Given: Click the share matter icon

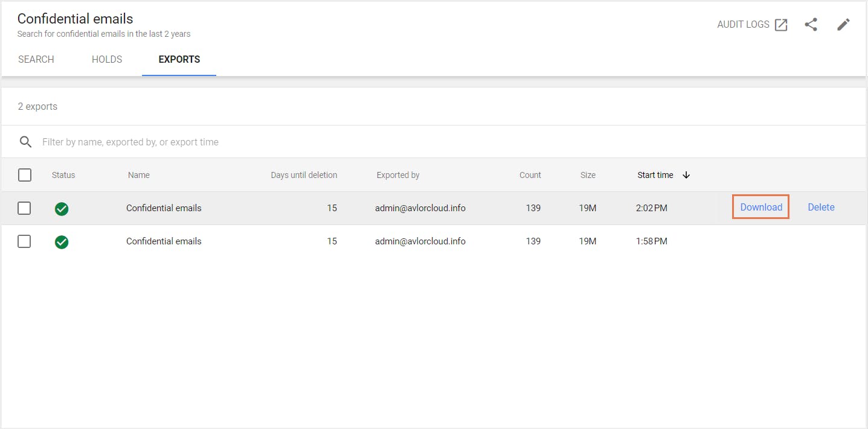Looking at the screenshot, I should pyautogui.click(x=811, y=25).
